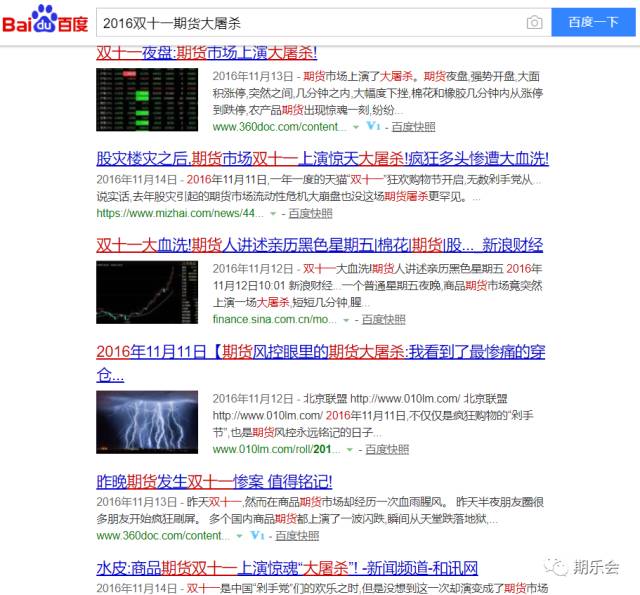Open 百度快照 for 昨晚期货 result
The height and width of the screenshot is (595, 640).
coord(297,536)
